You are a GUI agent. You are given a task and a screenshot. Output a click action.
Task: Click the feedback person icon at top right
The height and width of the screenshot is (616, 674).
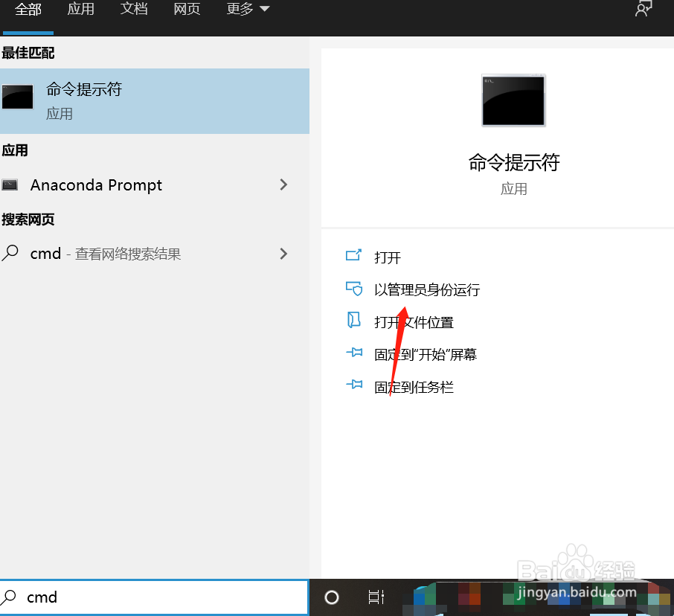point(643,8)
